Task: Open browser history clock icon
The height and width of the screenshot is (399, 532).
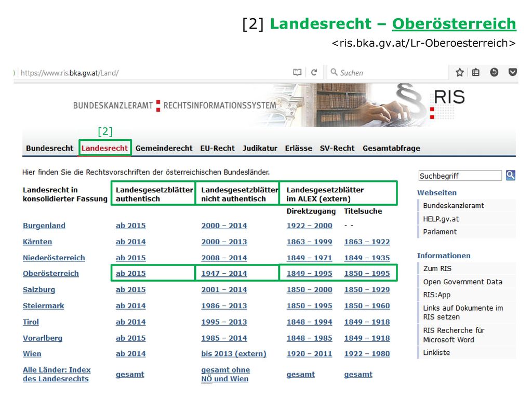Action: point(494,72)
